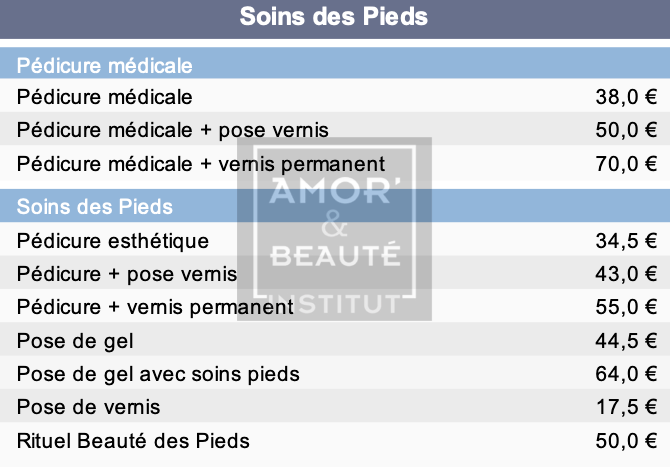Click the Amor' & Beauté Institut watermark logo
The height and width of the screenshot is (467, 670).
335,229
